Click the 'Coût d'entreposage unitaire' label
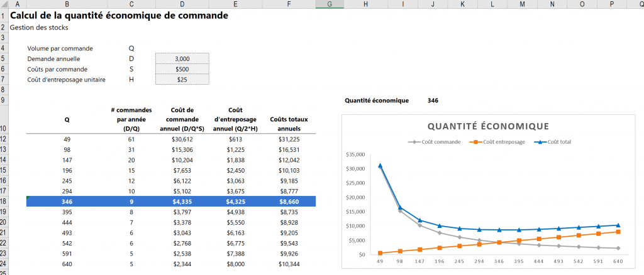The height and width of the screenshot is (275, 644). click(67, 80)
